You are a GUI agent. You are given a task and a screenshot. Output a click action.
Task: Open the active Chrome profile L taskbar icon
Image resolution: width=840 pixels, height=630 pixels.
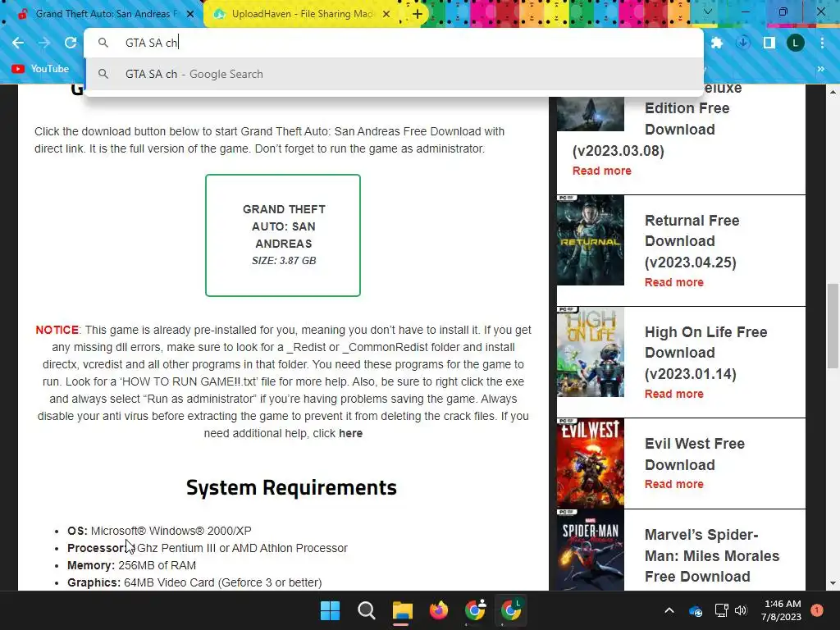tap(511, 610)
